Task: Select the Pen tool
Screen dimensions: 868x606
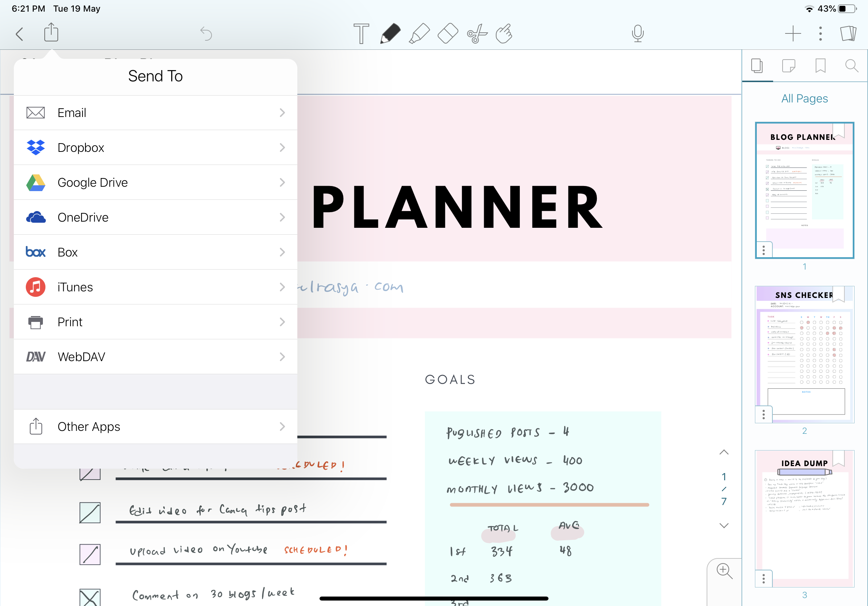Action: pos(390,34)
